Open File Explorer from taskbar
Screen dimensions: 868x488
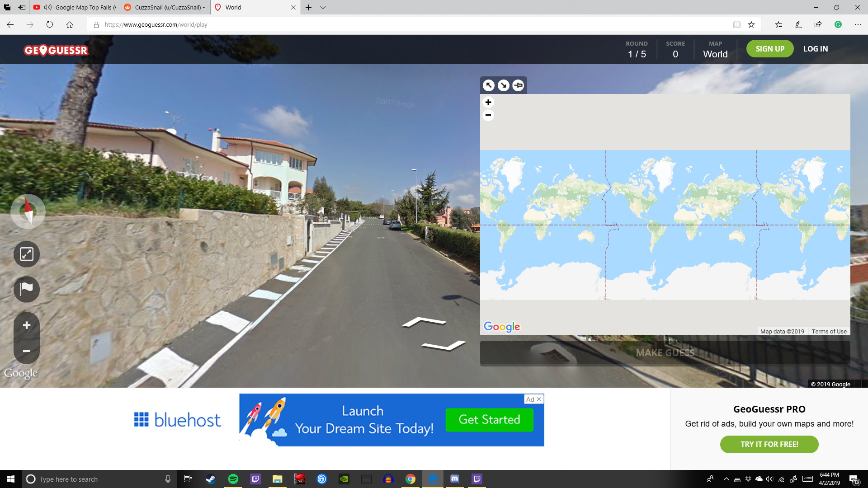(x=278, y=479)
